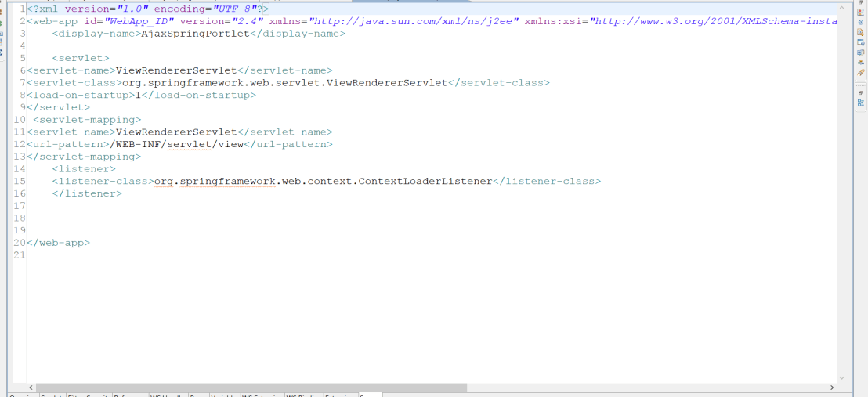Restore the lower minimized view stack
868x397 pixels.
click(861, 92)
